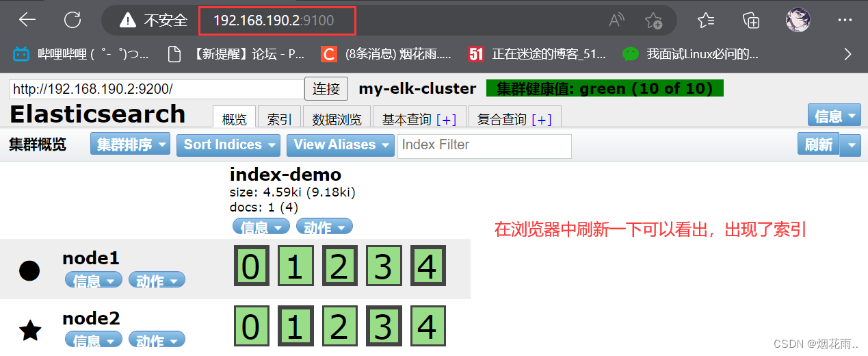Select shard 1 on node2

pos(295,326)
